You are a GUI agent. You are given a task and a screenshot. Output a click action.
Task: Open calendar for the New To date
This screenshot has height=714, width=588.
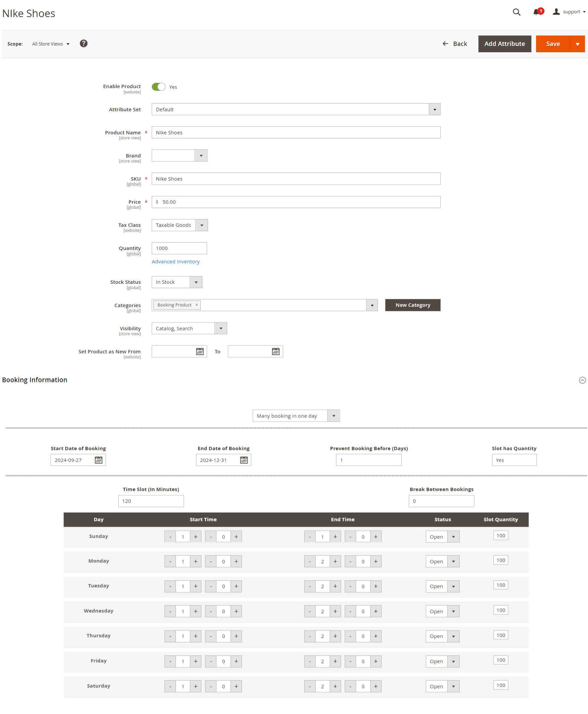click(276, 351)
